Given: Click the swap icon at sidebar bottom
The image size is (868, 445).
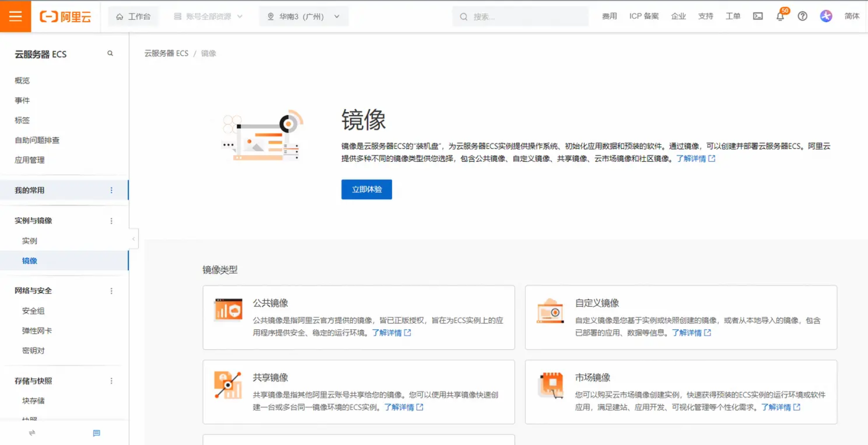Looking at the screenshot, I should pos(32,433).
